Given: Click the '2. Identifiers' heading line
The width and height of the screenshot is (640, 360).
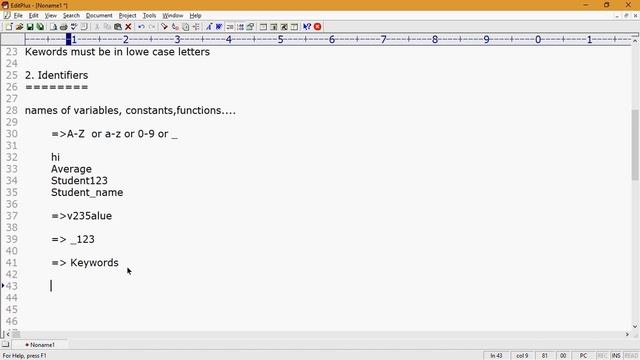Looking at the screenshot, I should (x=56, y=76).
